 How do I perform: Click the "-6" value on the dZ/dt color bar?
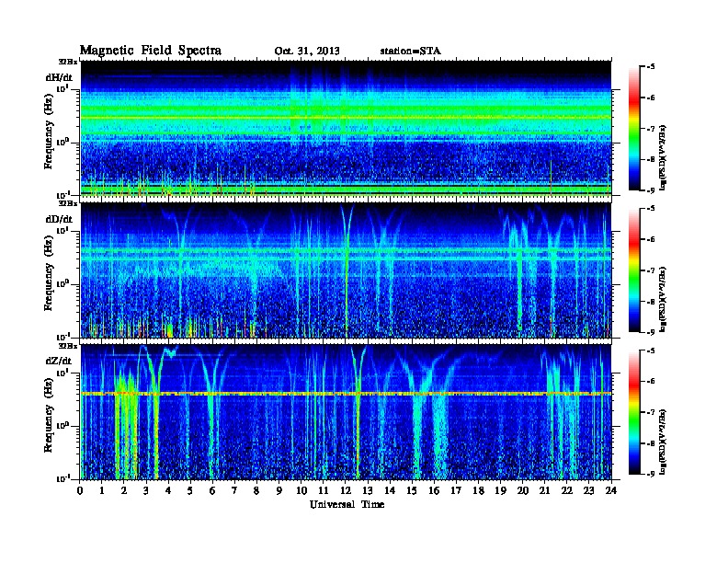click(x=651, y=382)
